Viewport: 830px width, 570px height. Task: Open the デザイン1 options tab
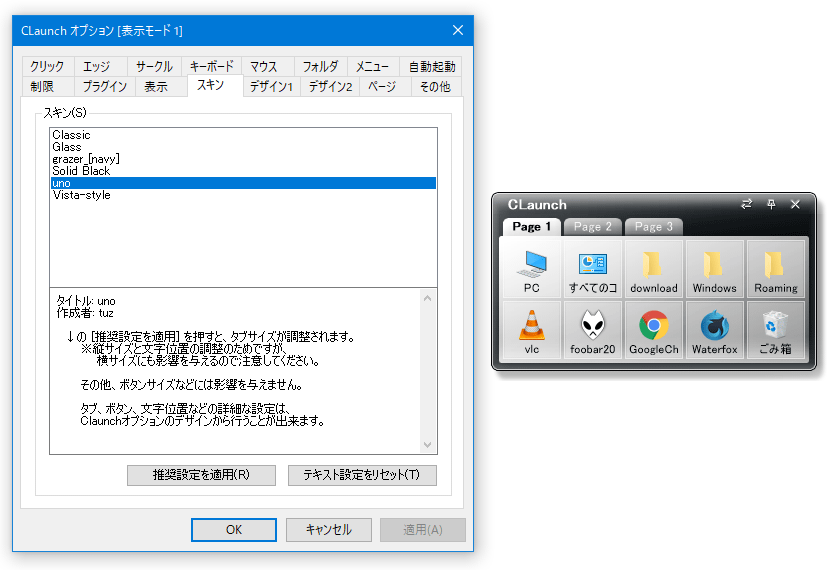[x=272, y=87]
